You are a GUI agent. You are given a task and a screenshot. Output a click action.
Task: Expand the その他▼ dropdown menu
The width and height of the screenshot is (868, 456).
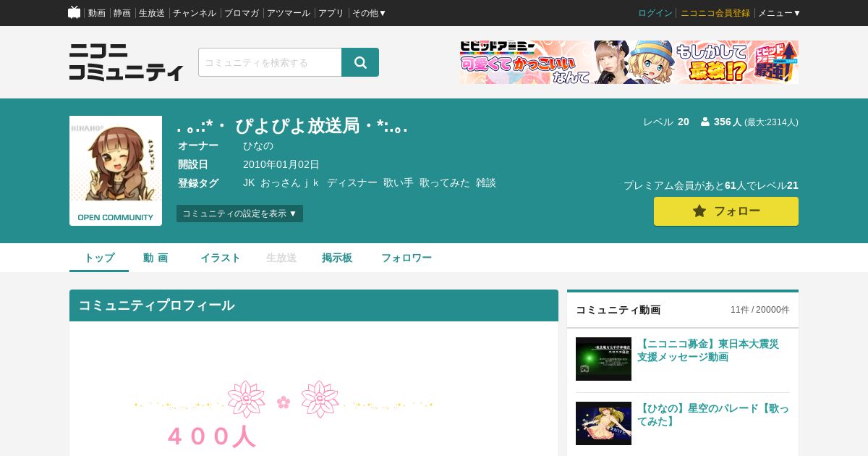click(x=370, y=13)
